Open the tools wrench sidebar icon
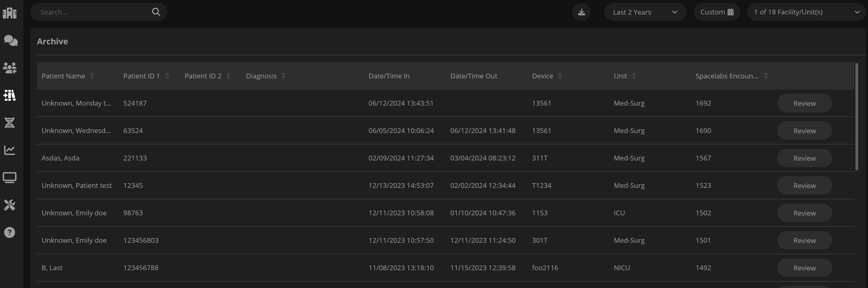Screen dimensions: 868x288 point(10,205)
